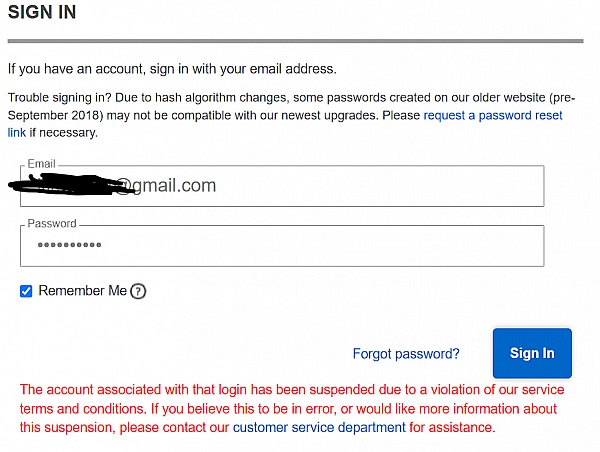The width and height of the screenshot is (600, 452).
Task: Focus the Password input field
Action: click(x=282, y=246)
